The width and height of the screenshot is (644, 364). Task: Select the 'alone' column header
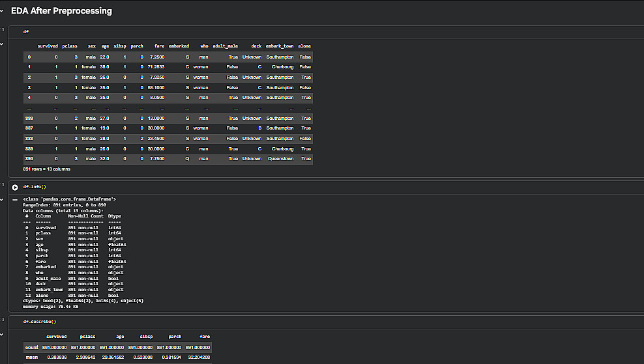(x=304, y=46)
